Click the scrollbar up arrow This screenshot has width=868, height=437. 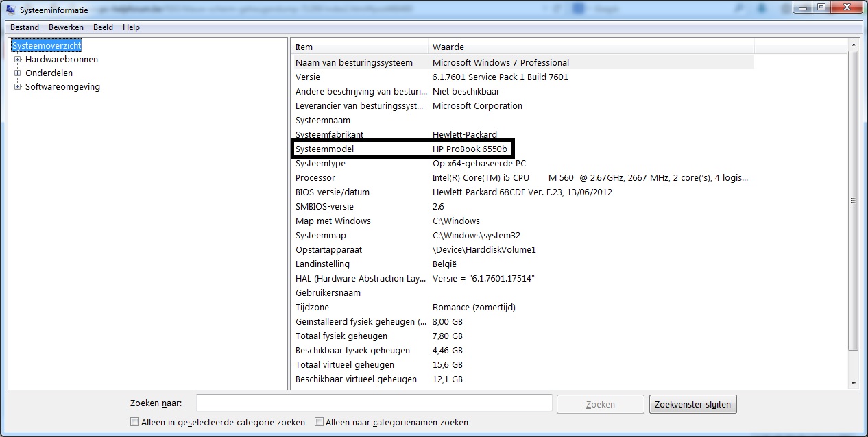(854, 45)
